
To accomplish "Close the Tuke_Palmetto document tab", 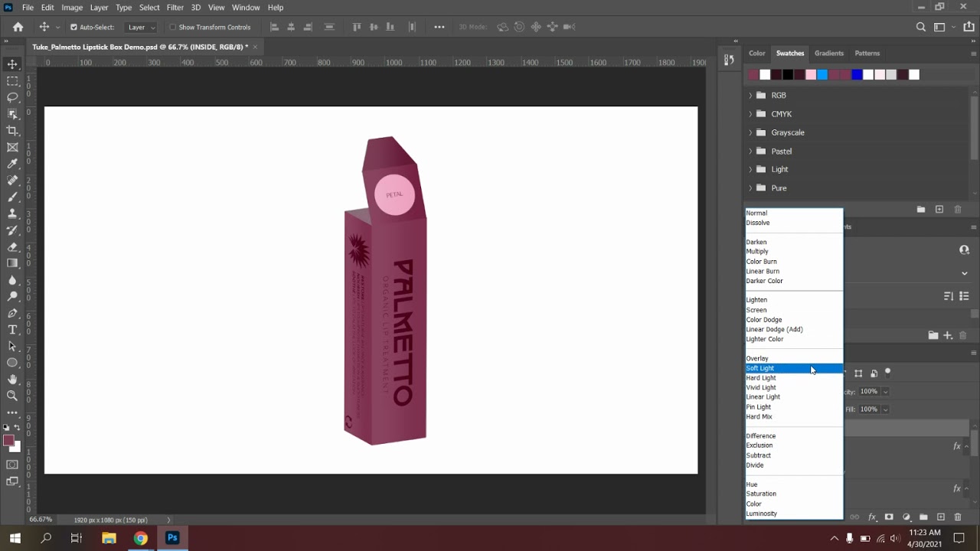I will tap(255, 47).
